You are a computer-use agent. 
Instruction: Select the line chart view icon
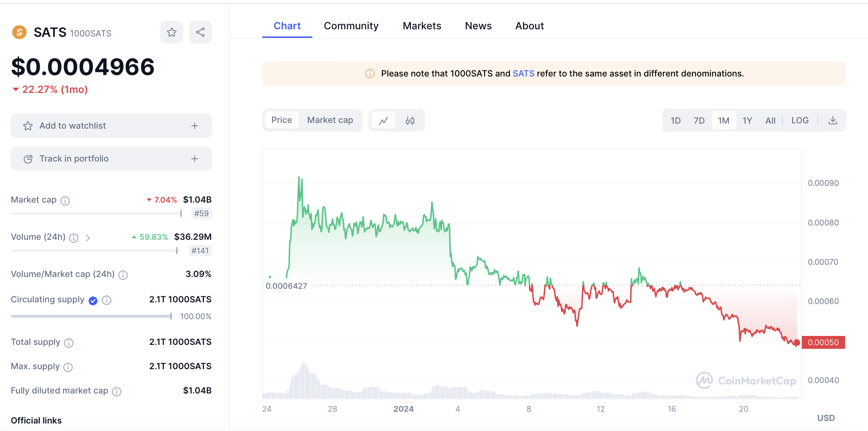click(384, 120)
